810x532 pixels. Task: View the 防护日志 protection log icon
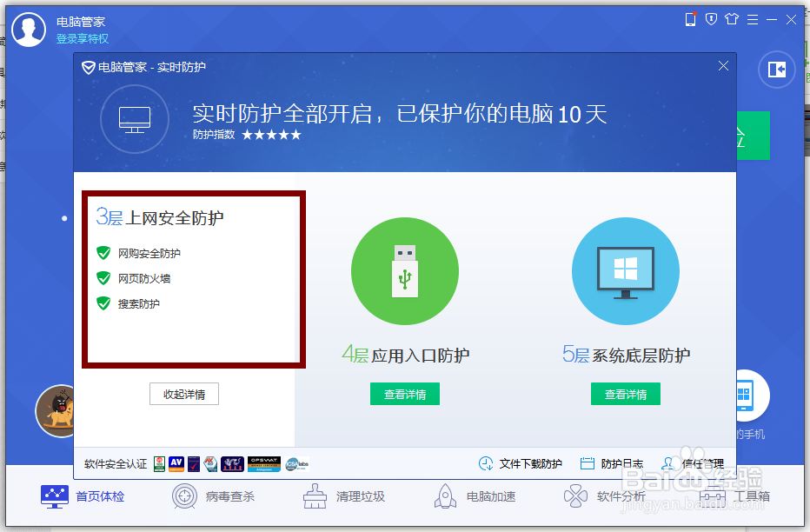[x=586, y=463]
